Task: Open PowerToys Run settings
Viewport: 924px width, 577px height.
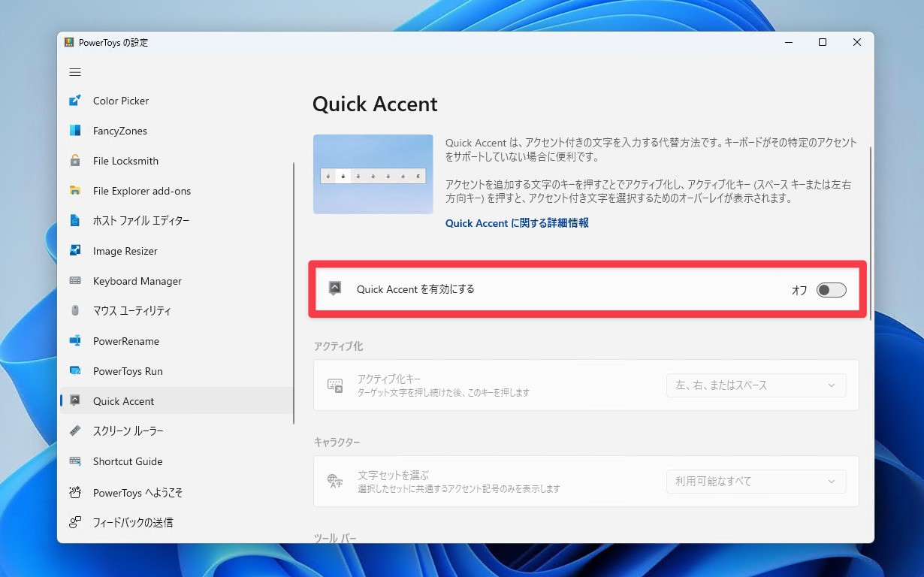Action: click(x=124, y=371)
